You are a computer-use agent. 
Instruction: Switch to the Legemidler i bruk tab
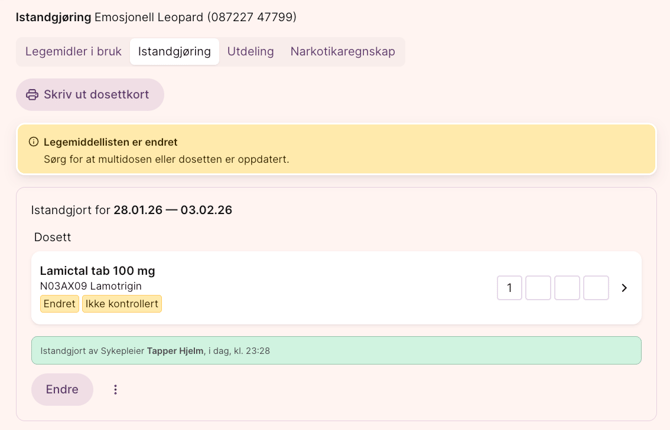pyautogui.click(x=73, y=52)
